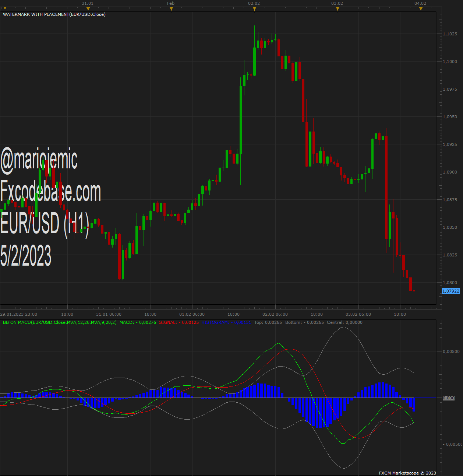The height and width of the screenshot is (476, 463).
Task: Click the 1,0900 price axis label
Action: click(x=450, y=172)
